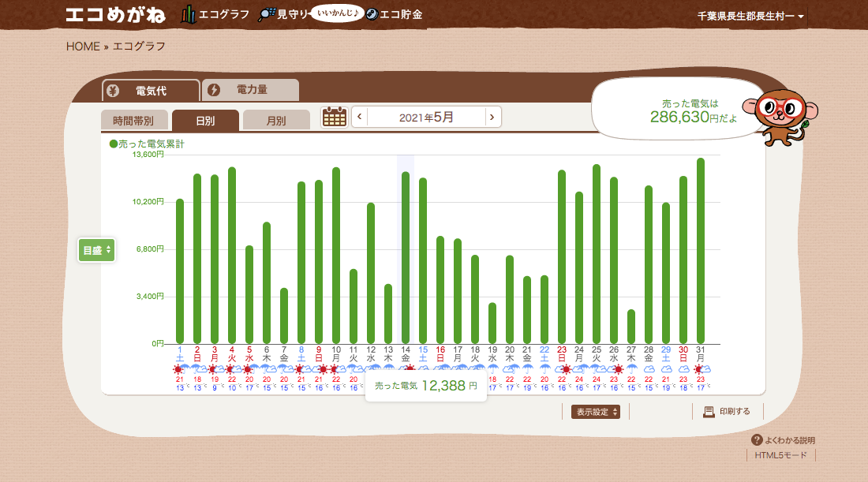The image size is (868, 482).
Task: Click the bar for May 19
Action: tap(492, 323)
